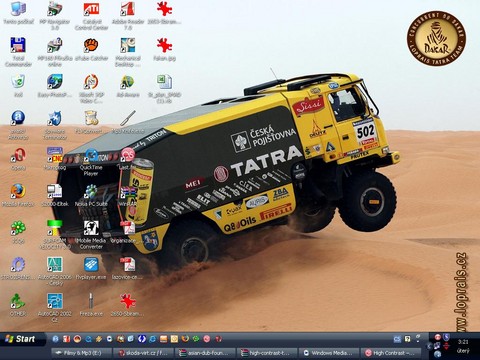Open the QuickTime Player shortcut

[91, 162]
